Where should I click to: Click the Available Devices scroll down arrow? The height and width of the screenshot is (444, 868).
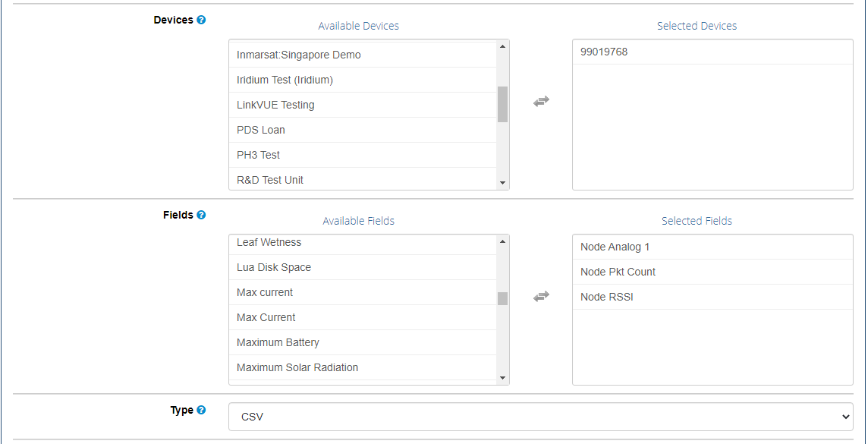[x=502, y=183]
